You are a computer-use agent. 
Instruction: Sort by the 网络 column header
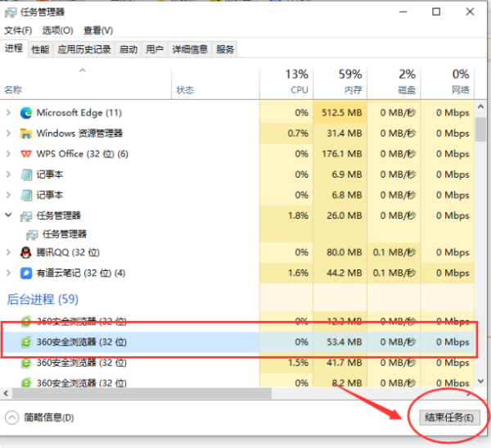point(448,84)
